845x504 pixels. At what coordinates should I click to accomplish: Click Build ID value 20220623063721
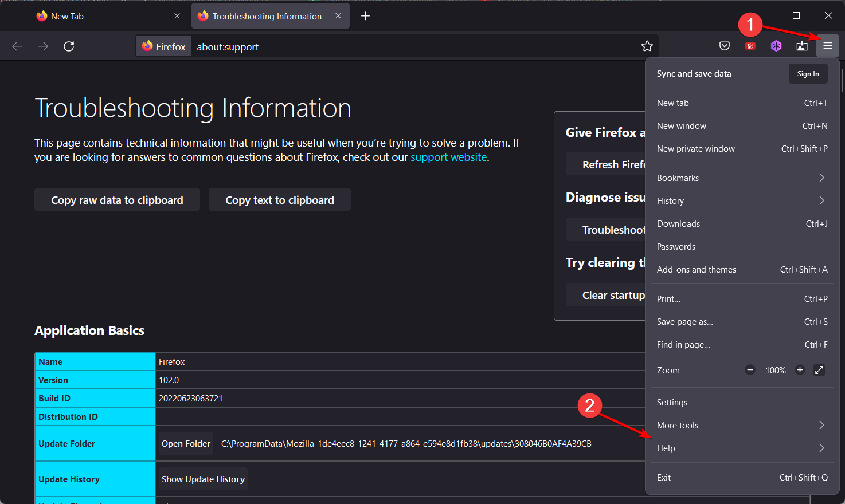tap(190, 399)
